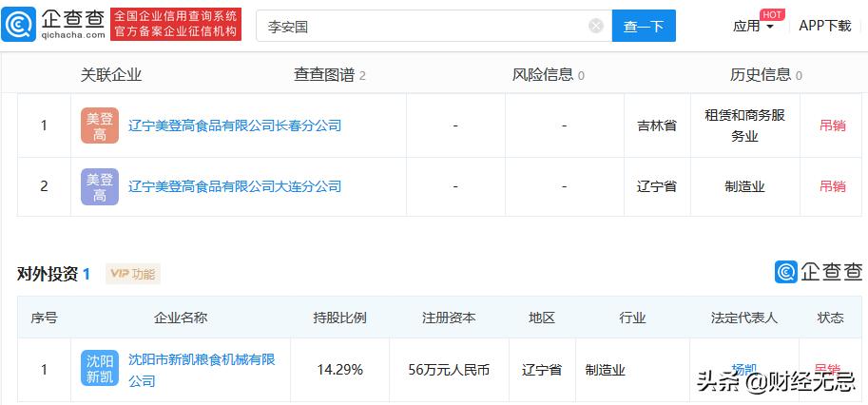Click the 地区 column header
868x405 pixels.
point(542,318)
